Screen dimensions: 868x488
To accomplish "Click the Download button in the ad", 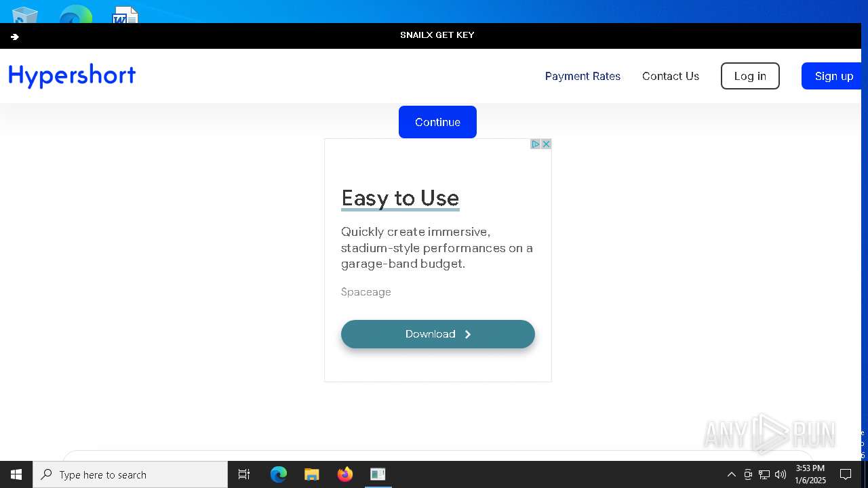I will (438, 334).
